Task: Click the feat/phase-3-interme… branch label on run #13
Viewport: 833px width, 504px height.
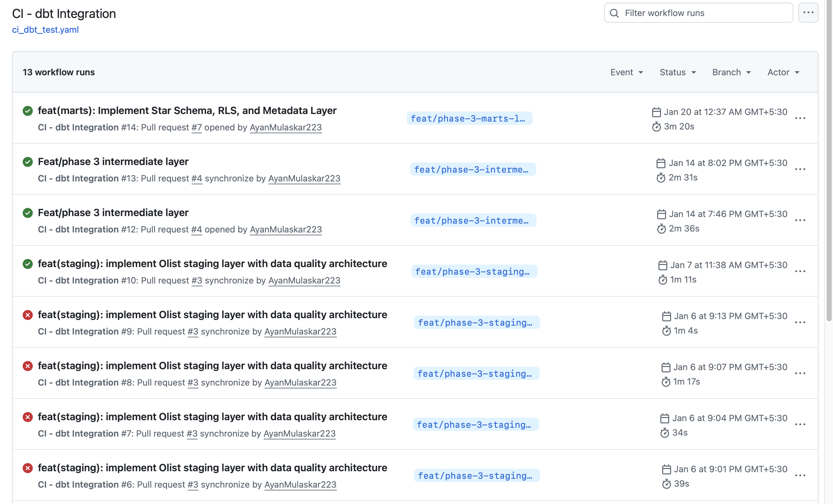Action: (x=473, y=170)
